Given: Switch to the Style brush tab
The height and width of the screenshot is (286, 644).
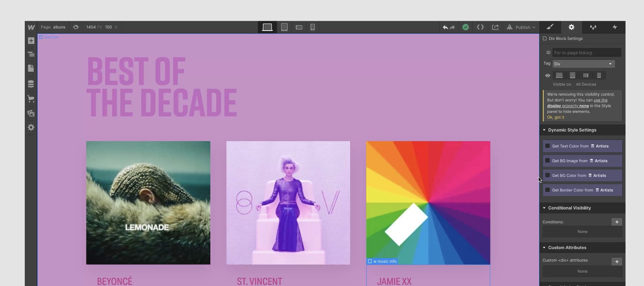Looking at the screenshot, I should 550,27.
